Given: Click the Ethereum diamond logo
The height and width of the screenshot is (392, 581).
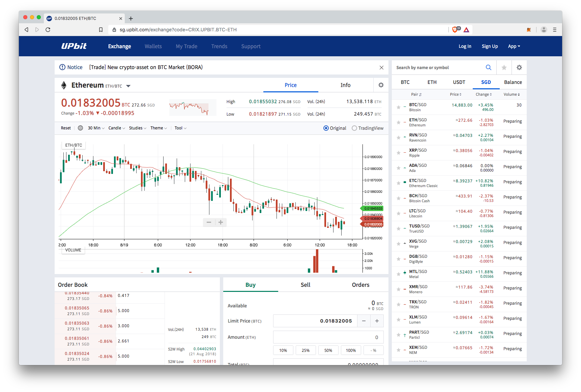Looking at the screenshot, I should tap(64, 85).
